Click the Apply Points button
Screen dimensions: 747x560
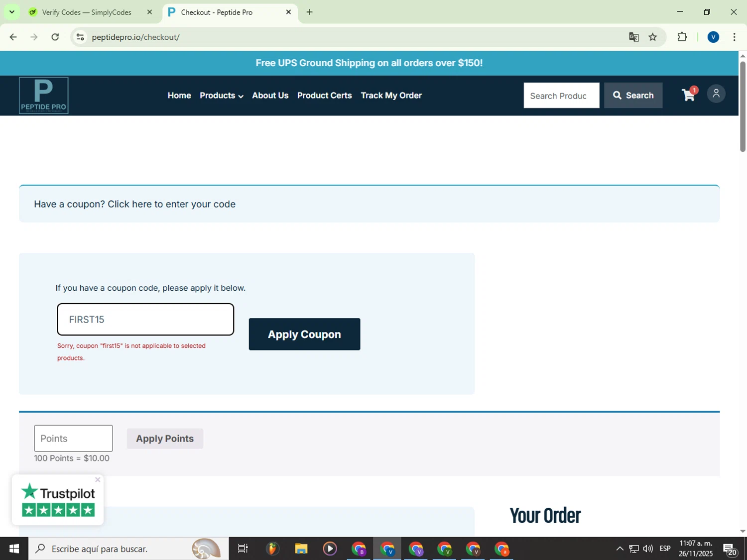tap(165, 439)
